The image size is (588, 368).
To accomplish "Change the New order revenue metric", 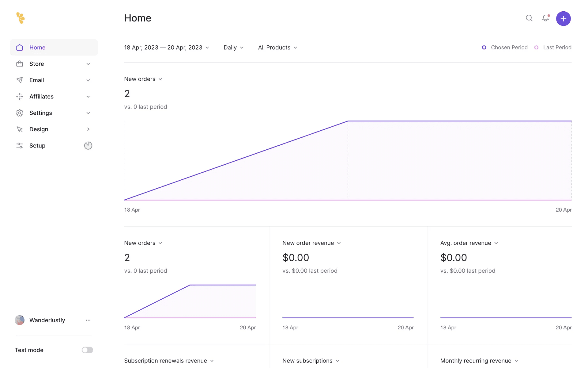I will point(311,243).
